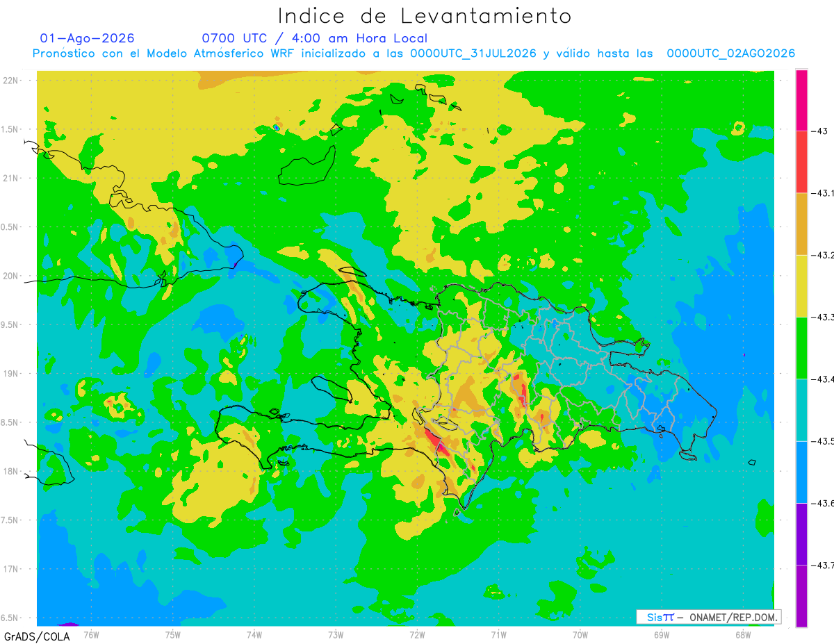This screenshot has height=644, width=834.
Task: Click the '18N' latitude label
Action: [x=12, y=471]
